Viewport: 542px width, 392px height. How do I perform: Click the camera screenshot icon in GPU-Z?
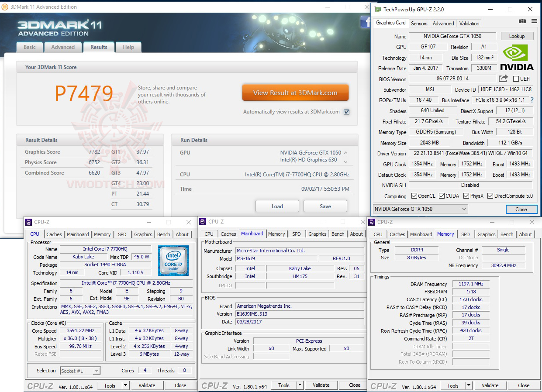click(x=522, y=21)
